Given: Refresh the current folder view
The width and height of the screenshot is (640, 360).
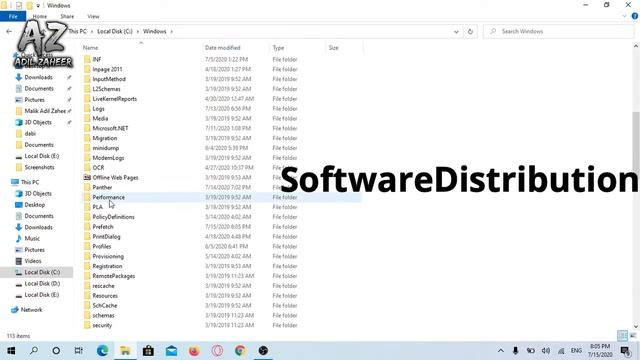Looking at the screenshot, I should click(x=470, y=31).
